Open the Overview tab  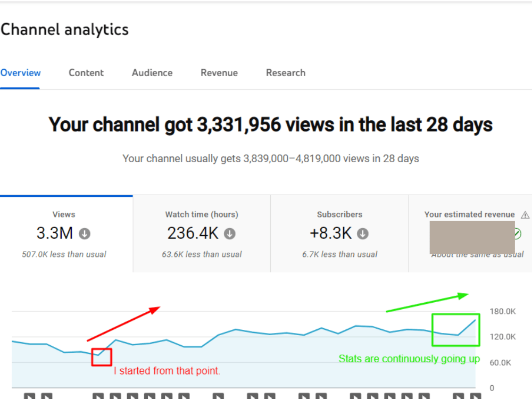pos(20,73)
